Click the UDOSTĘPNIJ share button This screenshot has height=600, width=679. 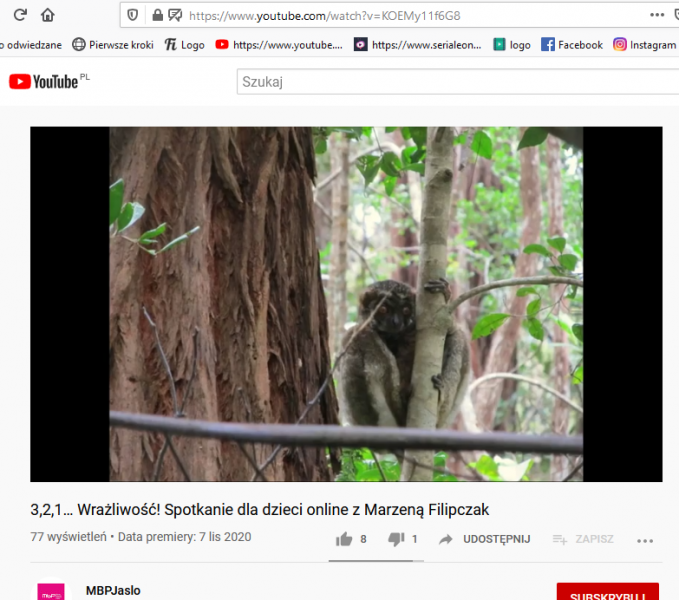pos(484,539)
